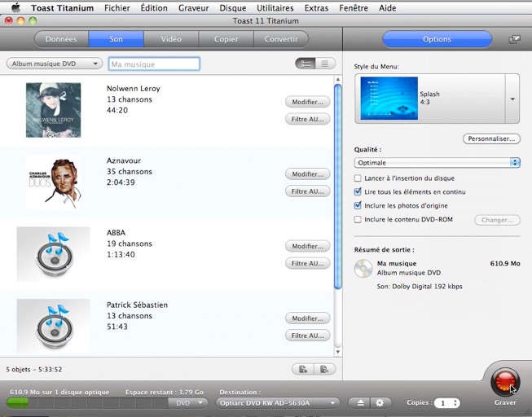Click Modifier... for ABBA

click(307, 246)
